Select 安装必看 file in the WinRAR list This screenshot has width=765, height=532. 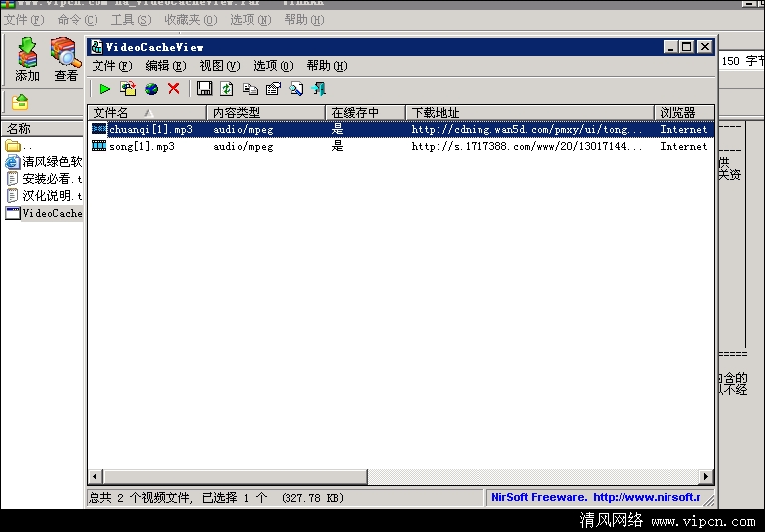(x=45, y=179)
